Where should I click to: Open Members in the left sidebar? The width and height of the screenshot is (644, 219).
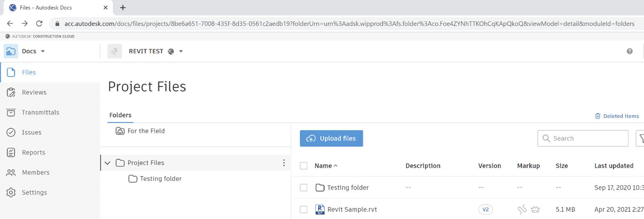tap(50, 172)
